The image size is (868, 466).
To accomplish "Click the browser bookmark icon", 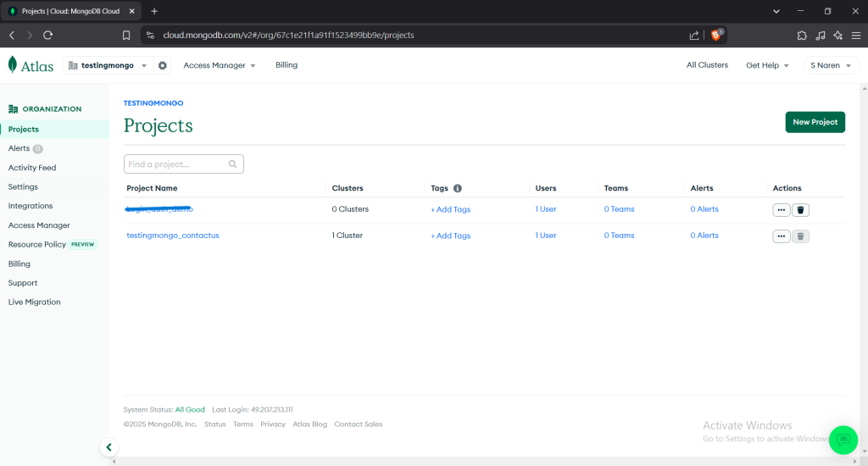I will click(126, 36).
